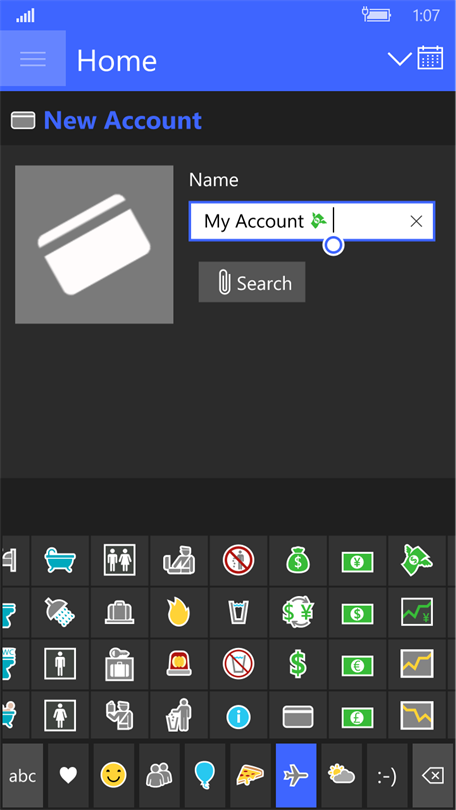The width and height of the screenshot is (456, 810).
Task: Insert the restroom emoji with man and woman
Action: (x=120, y=560)
